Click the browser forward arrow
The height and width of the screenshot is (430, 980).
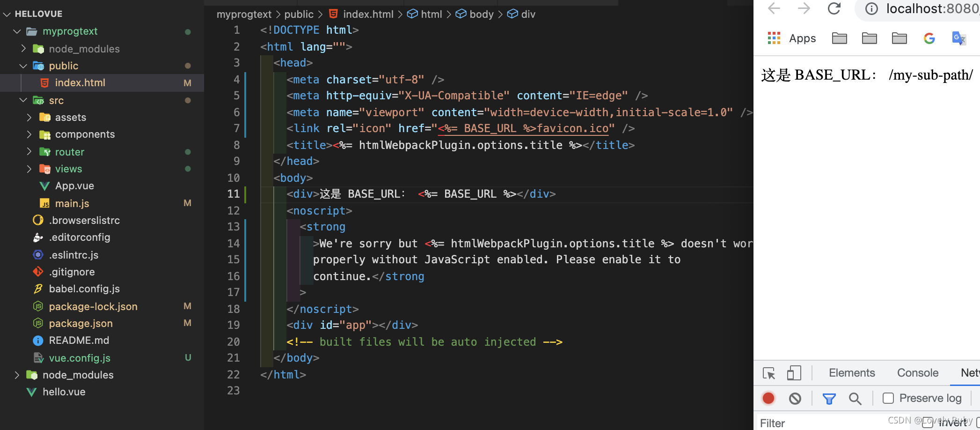(x=804, y=8)
